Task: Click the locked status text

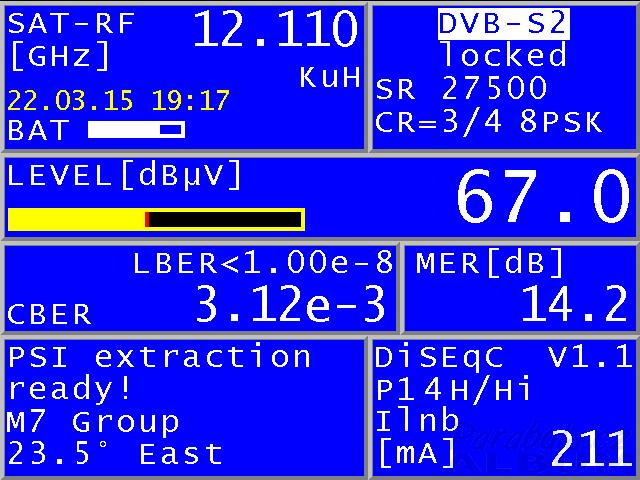Action: point(504,55)
